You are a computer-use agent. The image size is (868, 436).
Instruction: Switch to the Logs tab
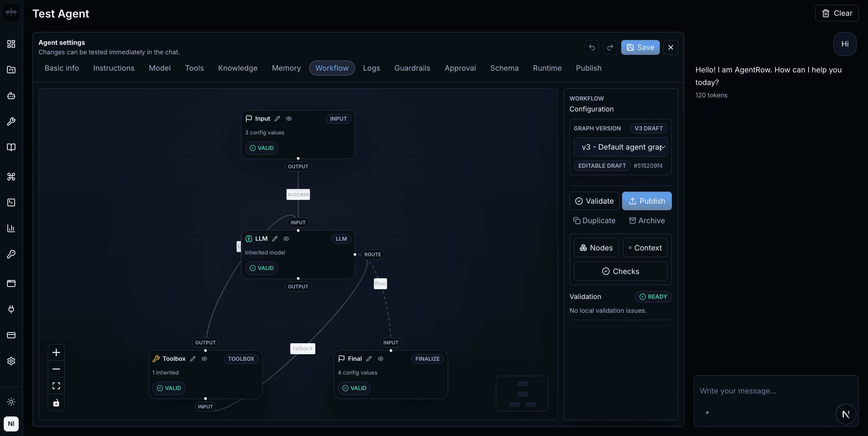point(371,68)
